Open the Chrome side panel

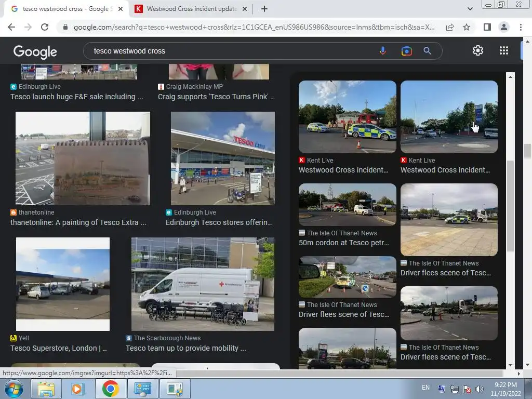point(487,27)
